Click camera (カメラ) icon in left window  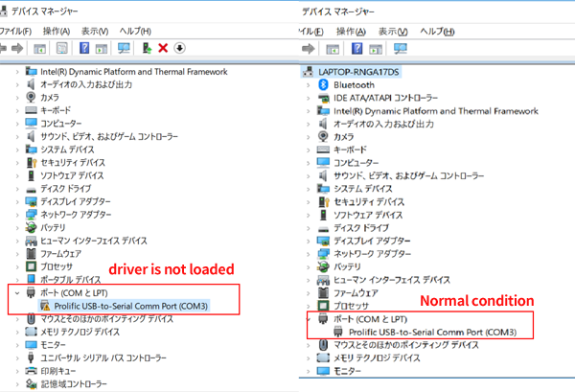point(31,97)
